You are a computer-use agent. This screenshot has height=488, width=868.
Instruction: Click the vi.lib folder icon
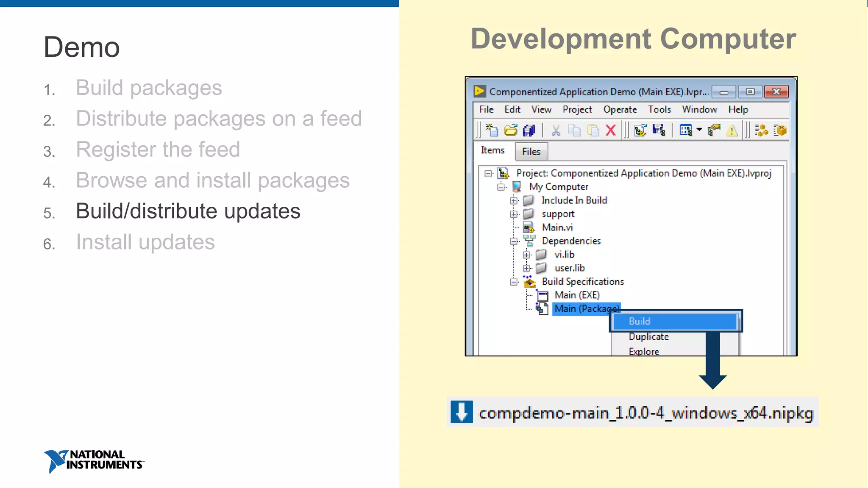pos(541,255)
